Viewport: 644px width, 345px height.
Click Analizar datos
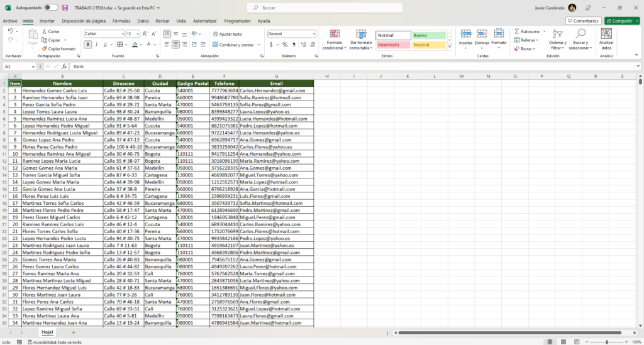[x=606, y=40]
